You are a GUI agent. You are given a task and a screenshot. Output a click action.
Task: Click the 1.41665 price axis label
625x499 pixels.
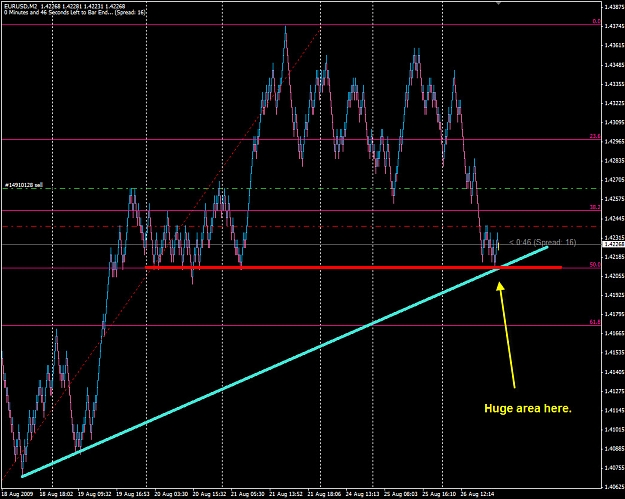point(614,333)
